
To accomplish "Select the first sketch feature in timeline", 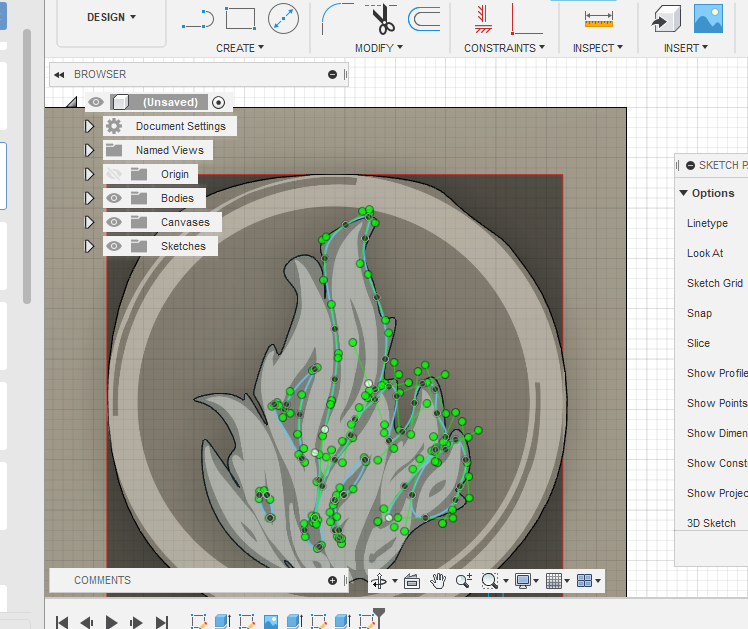I will (198, 621).
